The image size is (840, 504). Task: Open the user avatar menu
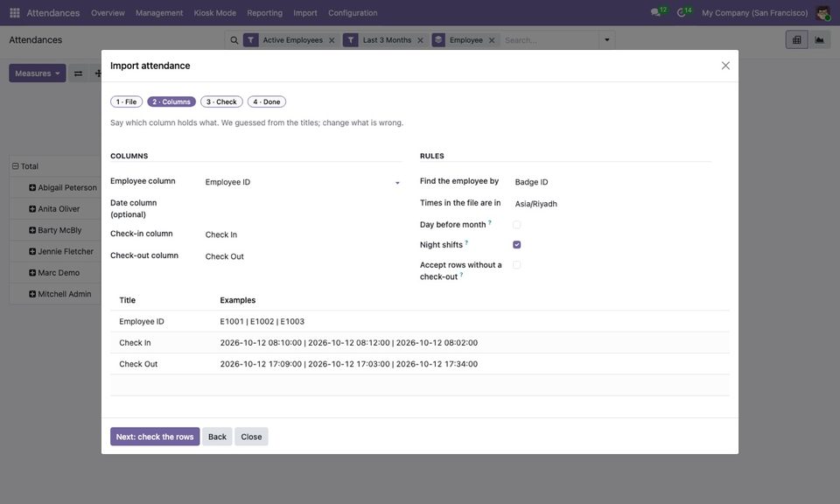(x=822, y=13)
